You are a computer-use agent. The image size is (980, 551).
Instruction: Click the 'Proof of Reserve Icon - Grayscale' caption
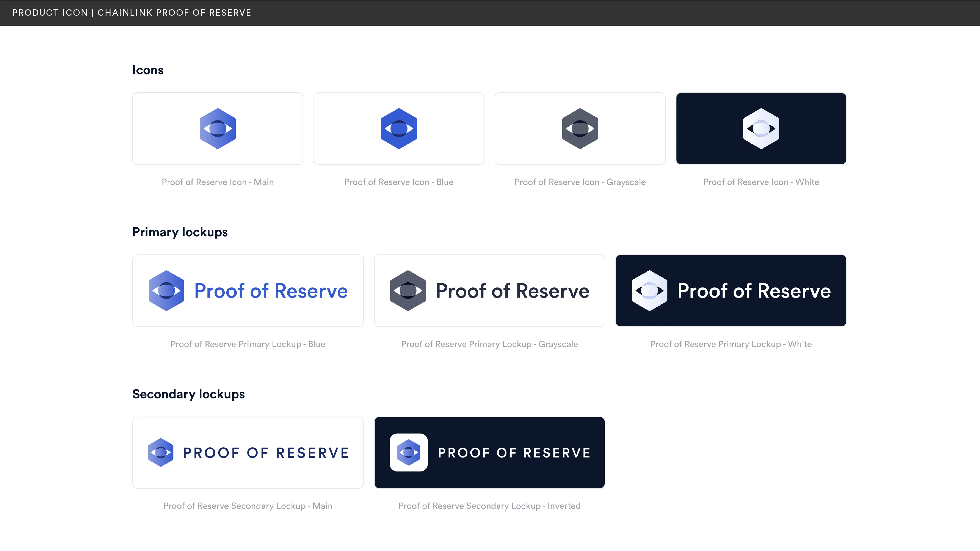pyautogui.click(x=579, y=182)
